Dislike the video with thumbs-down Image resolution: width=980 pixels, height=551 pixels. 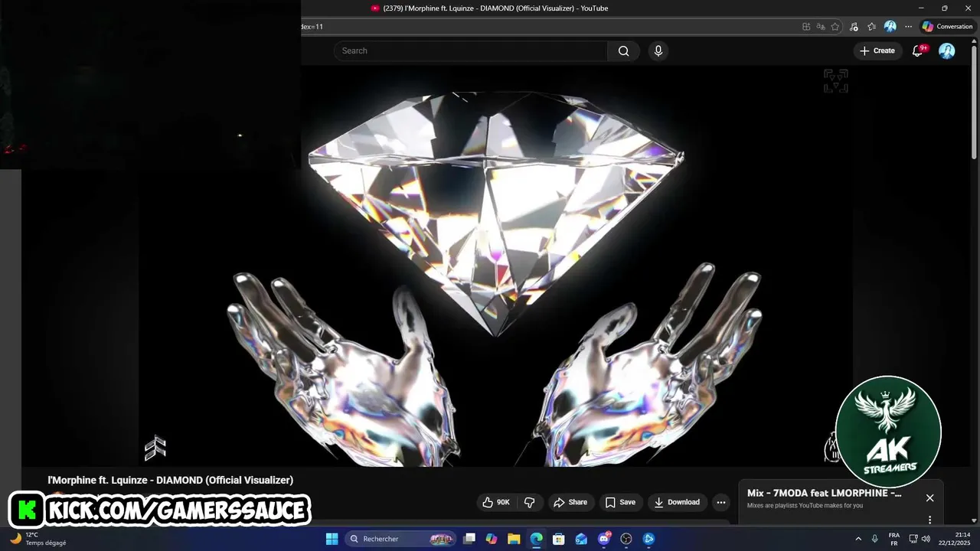pyautogui.click(x=529, y=502)
